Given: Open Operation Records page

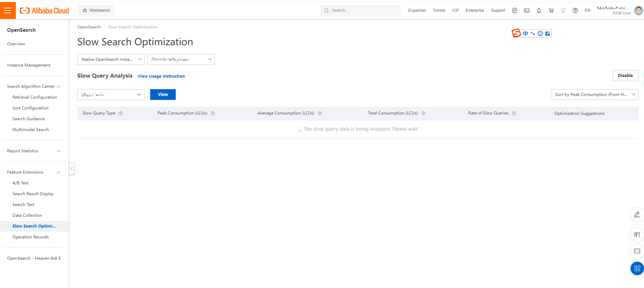Looking at the screenshot, I should (31, 237).
